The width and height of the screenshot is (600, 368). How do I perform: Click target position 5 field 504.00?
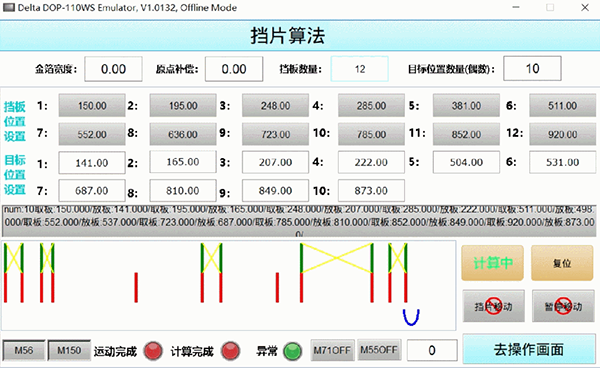pyautogui.click(x=466, y=162)
